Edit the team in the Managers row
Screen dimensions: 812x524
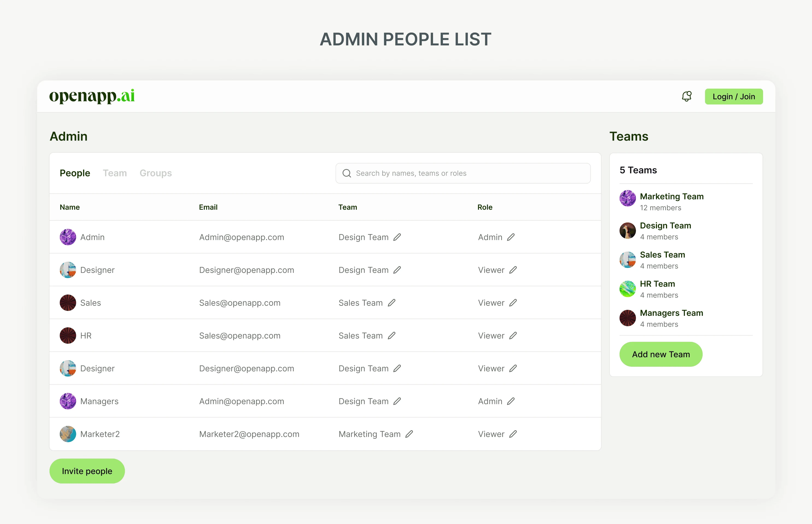tap(397, 401)
